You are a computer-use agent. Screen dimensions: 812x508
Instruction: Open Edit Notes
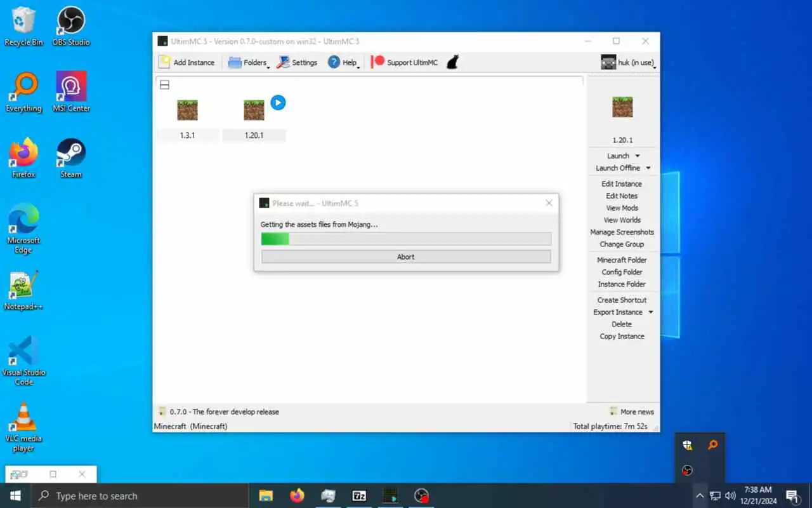coord(622,196)
